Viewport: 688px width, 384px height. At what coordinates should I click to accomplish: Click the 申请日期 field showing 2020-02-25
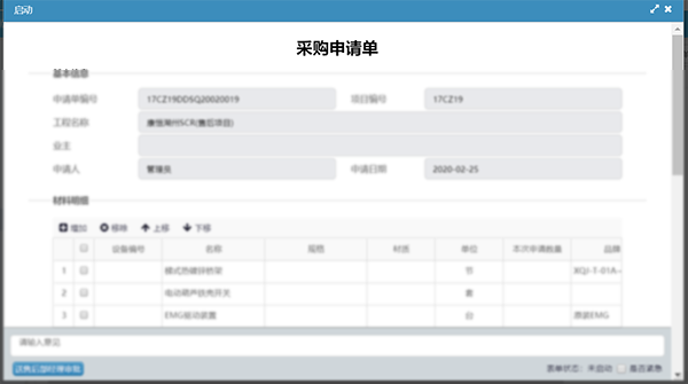click(523, 169)
